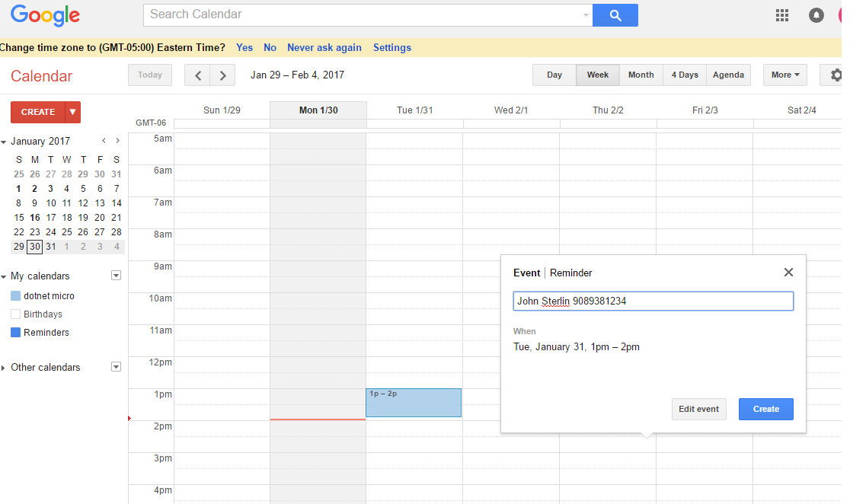Click Never ask again link
Screen dimensions: 866x504
pyautogui.click(x=324, y=47)
